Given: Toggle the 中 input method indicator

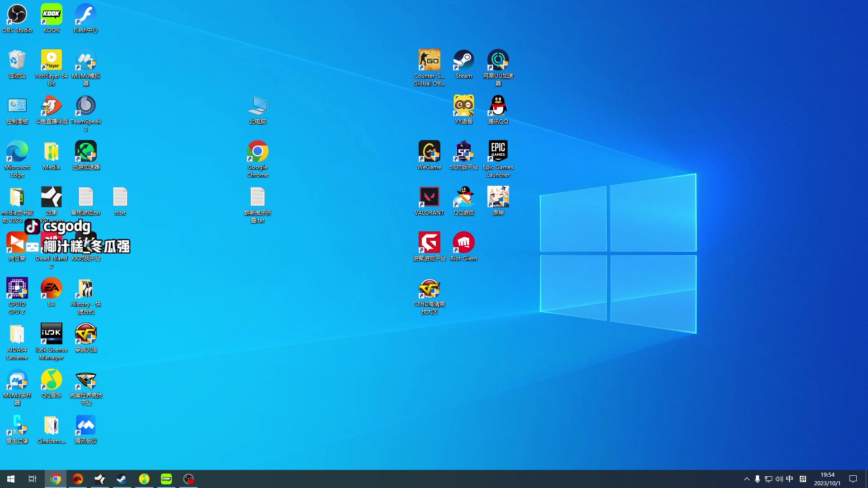Looking at the screenshot, I should pyautogui.click(x=790, y=479).
